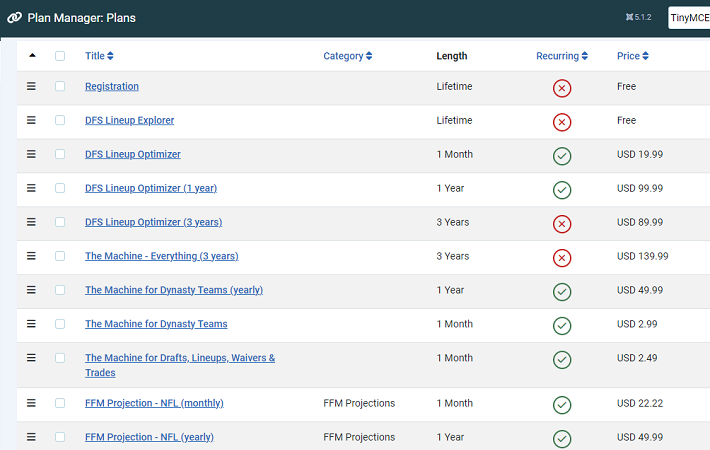This screenshot has width=710, height=450.
Task: Toggle recurring status for DFS Lineup Explorer
Action: (561, 122)
